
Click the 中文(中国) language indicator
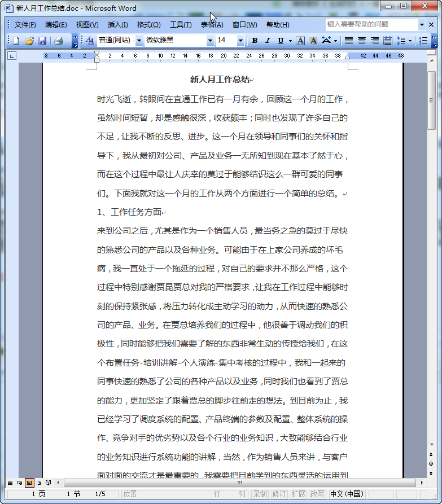(x=347, y=494)
